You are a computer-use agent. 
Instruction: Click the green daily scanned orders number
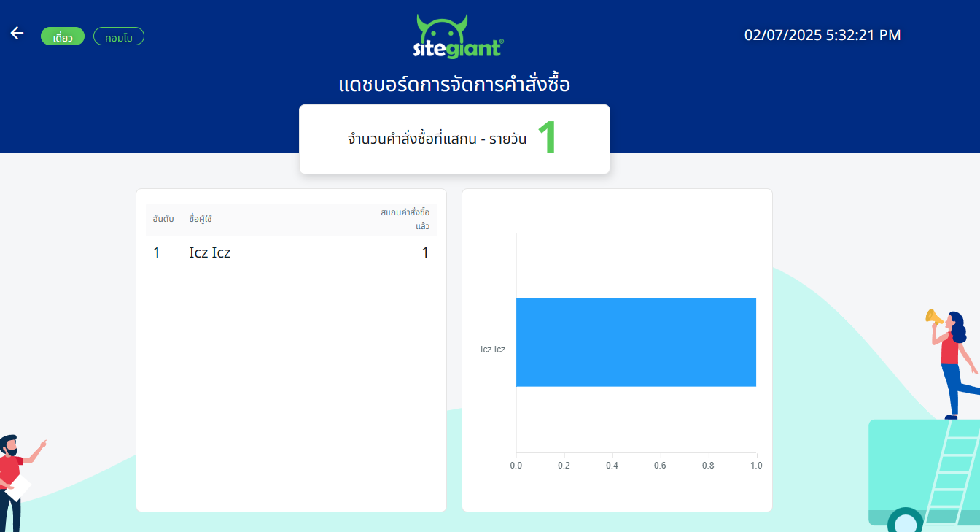coord(547,138)
